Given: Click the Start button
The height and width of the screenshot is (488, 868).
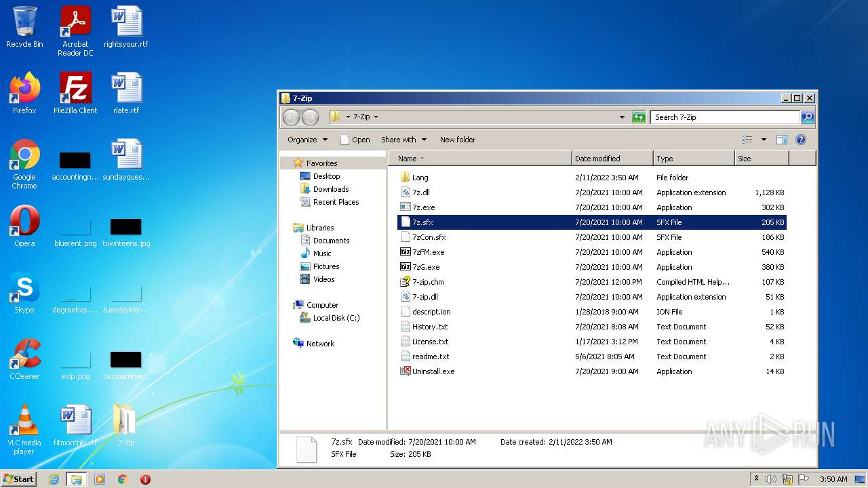Looking at the screenshot, I should pyautogui.click(x=18, y=479).
